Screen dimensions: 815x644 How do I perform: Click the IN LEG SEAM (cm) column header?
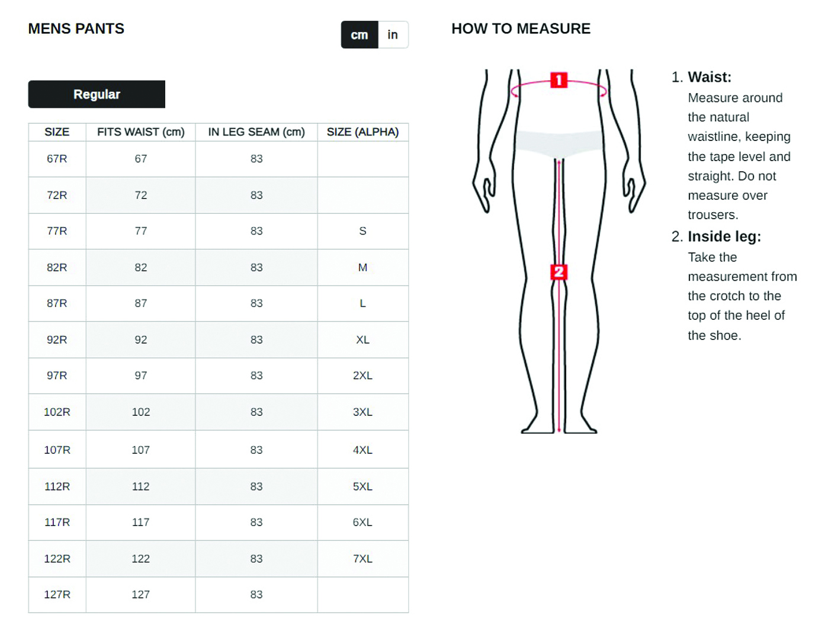click(x=256, y=132)
